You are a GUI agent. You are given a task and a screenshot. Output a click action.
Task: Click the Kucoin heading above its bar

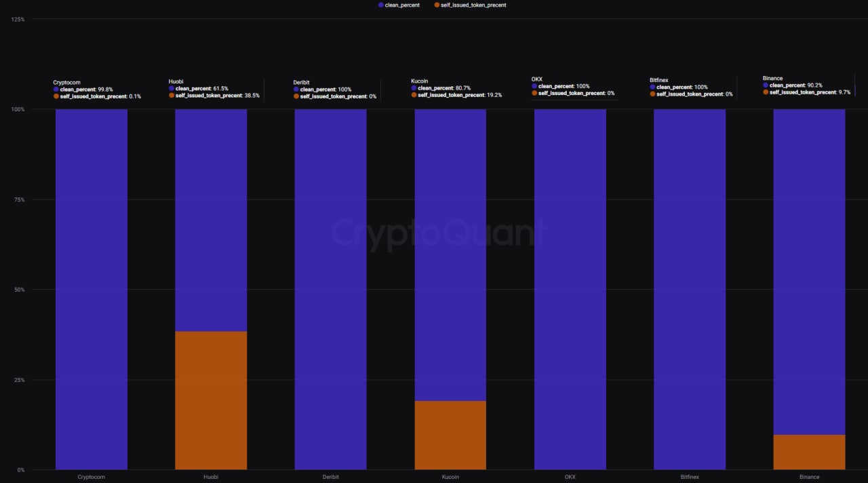[x=420, y=81]
